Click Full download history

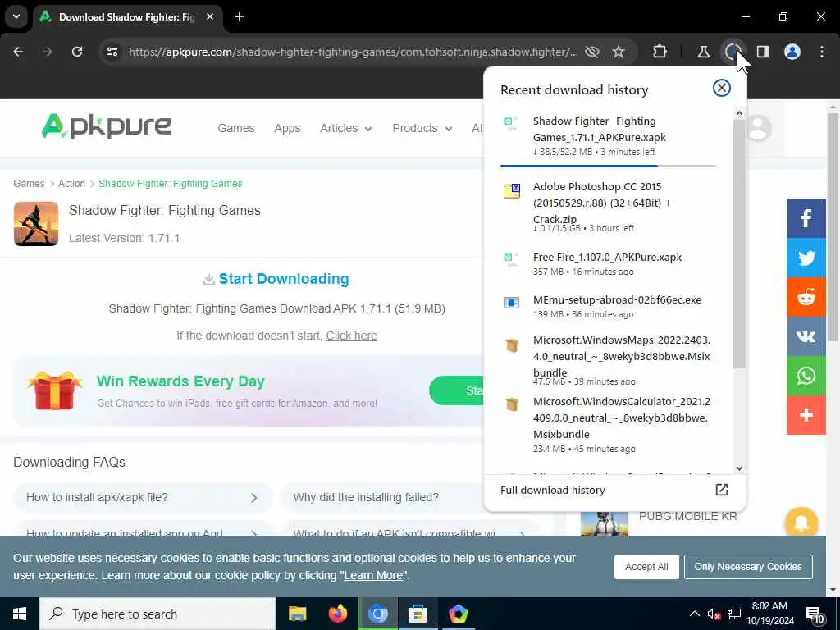(x=552, y=490)
